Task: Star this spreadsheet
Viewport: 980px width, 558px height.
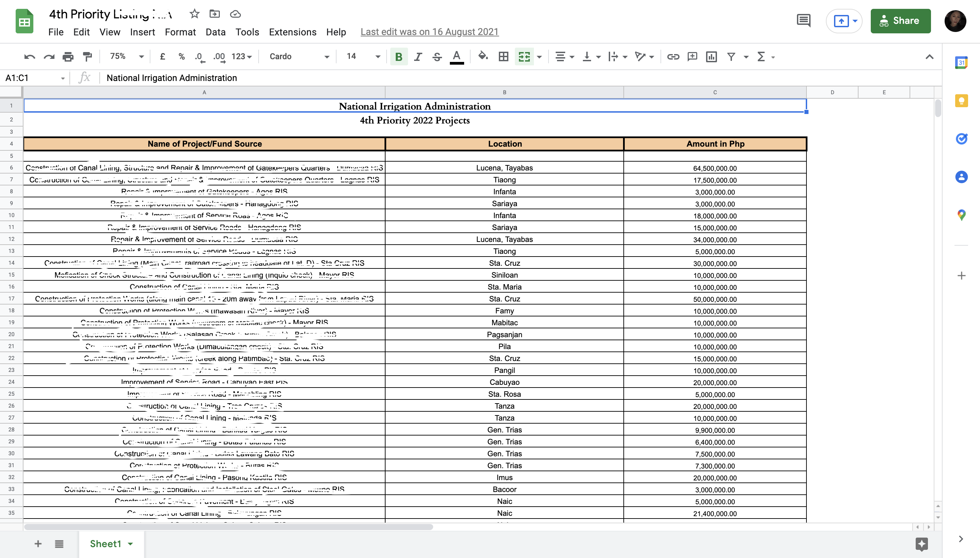Action: (x=194, y=14)
